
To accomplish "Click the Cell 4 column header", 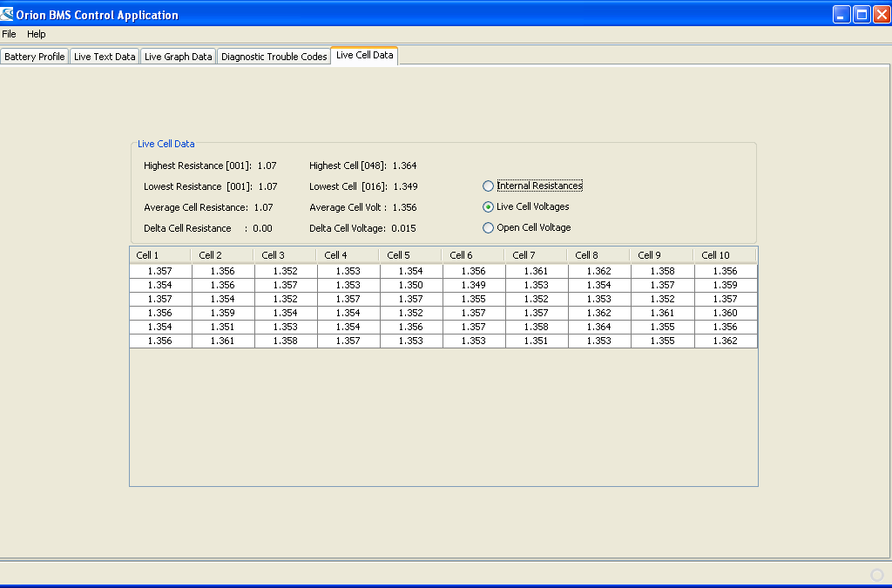I will coord(348,255).
